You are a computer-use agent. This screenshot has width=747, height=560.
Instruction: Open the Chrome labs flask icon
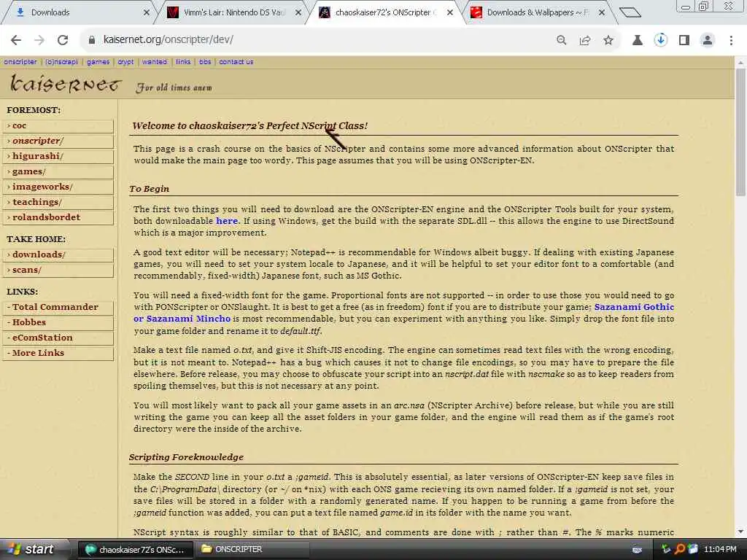[x=637, y=40]
